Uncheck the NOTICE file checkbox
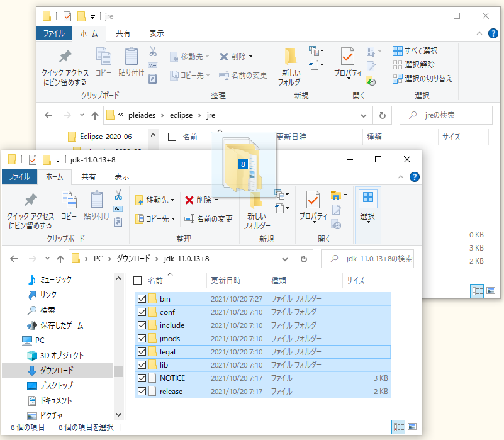The height and width of the screenshot is (440, 504). pos(142,378)
